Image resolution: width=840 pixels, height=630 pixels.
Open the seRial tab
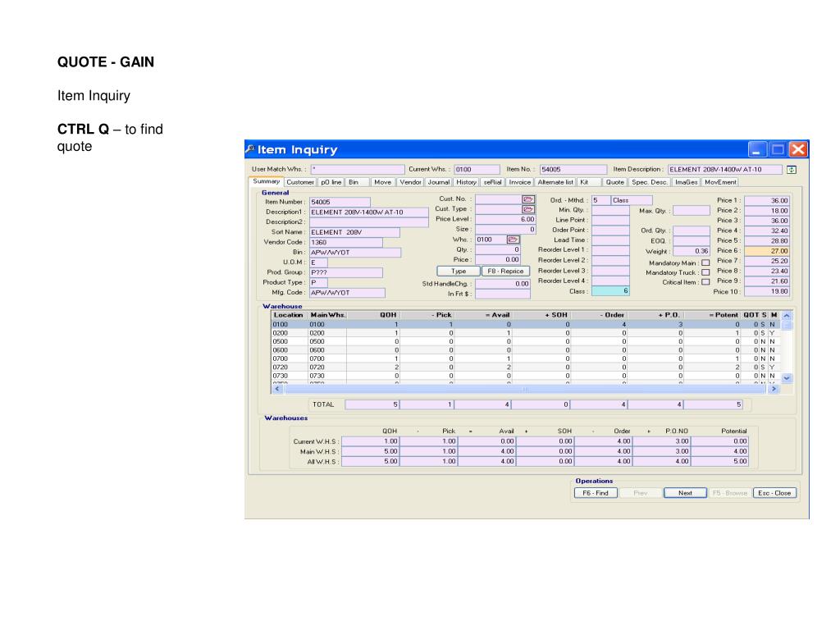(x=493, y=182)
